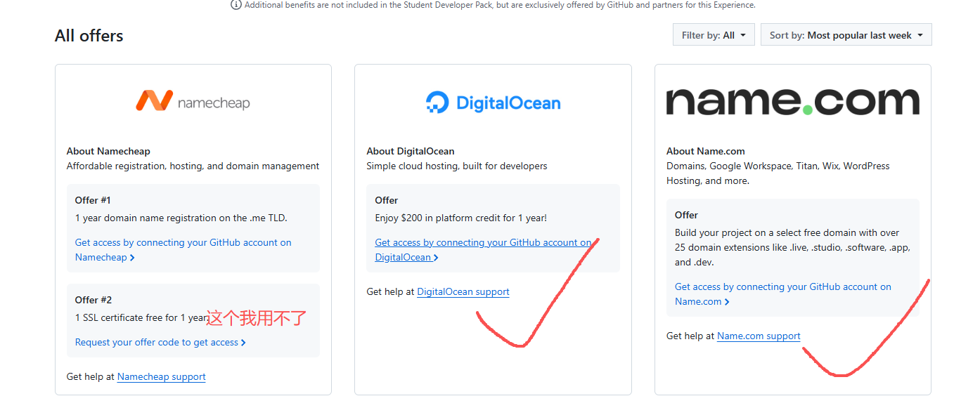
Task: Open the Name.com GitHub account connection link
Action: coord(782,294)
